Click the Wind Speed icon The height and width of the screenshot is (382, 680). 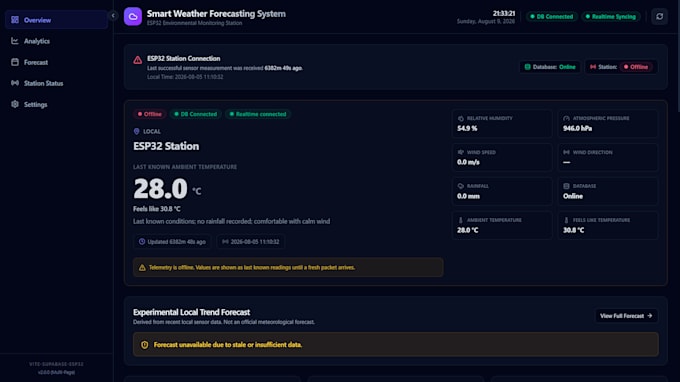(x=461, y=152)
